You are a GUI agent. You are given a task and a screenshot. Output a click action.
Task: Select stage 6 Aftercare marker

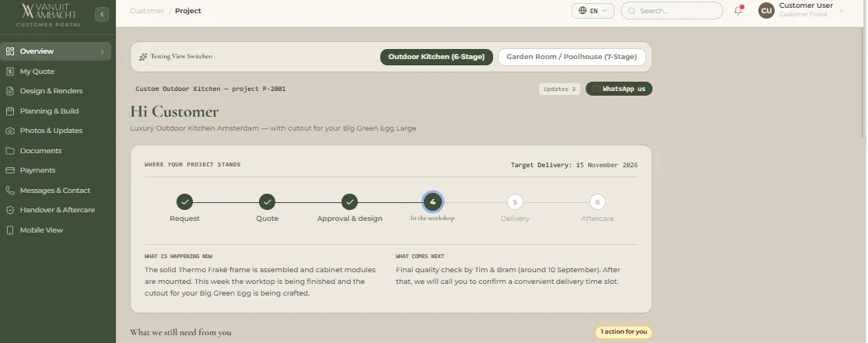pyautogui.click(x=597, y=202)
